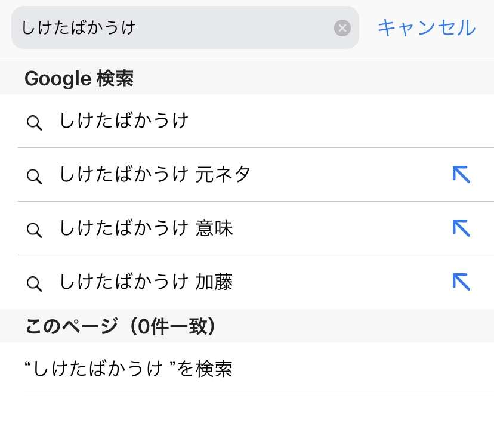Insert しけたばかうけ 意味 using its arrow icon

coord(461,228)
